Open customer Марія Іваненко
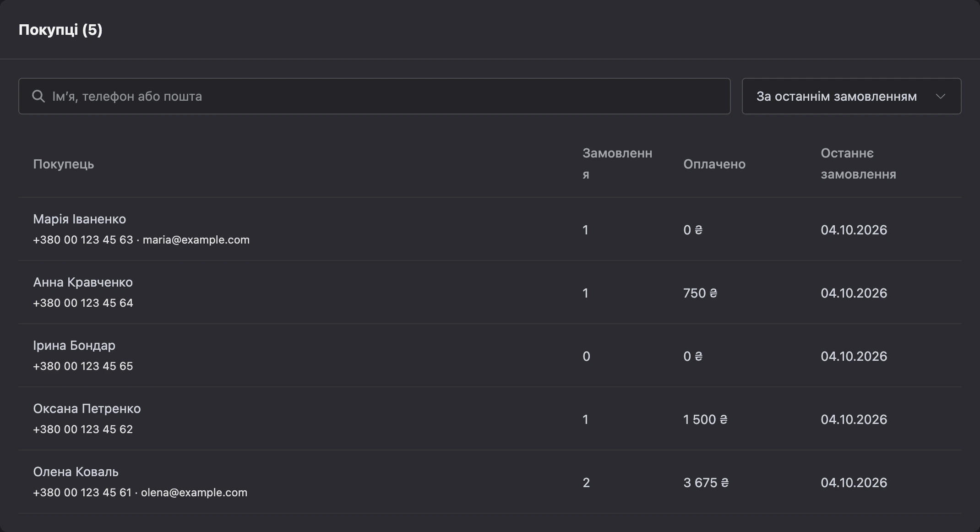This screenshot has width=980, height=532. coord(79,219)
